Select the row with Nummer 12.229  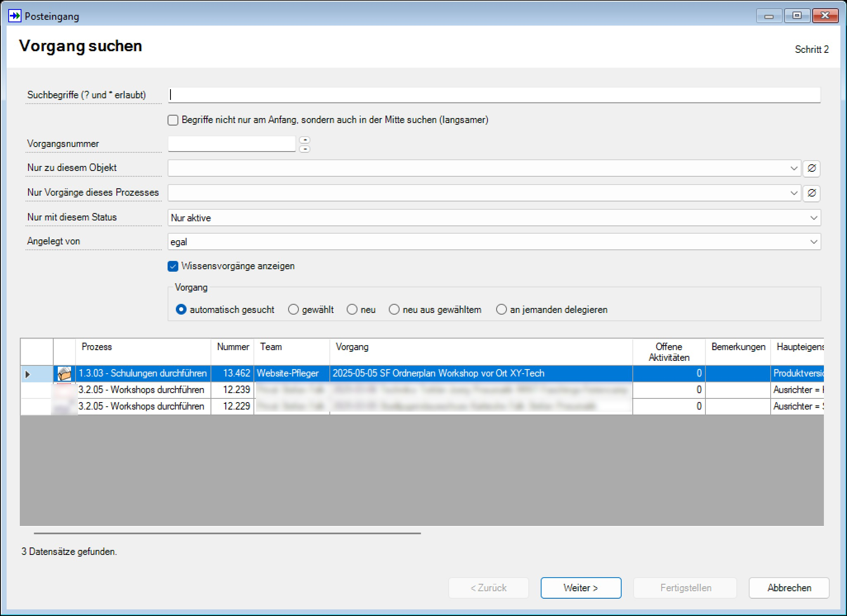(422, 407)
